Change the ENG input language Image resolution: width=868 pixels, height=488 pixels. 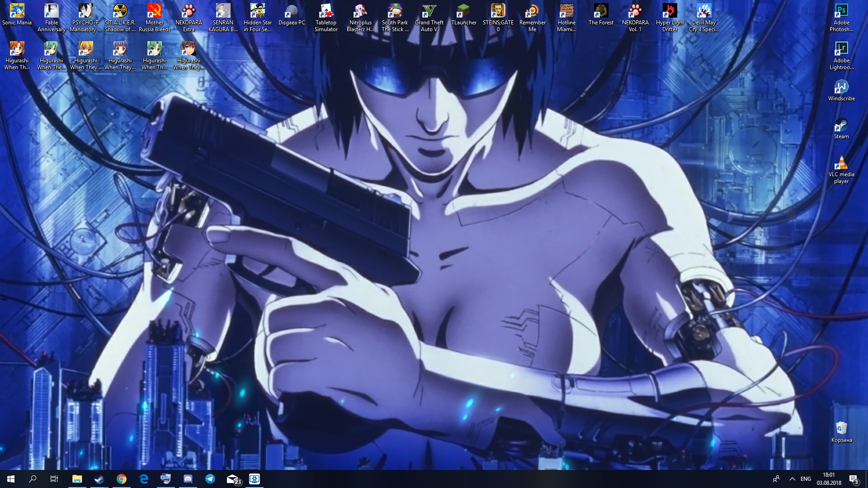pyautogui.click(x=806, y=479)
